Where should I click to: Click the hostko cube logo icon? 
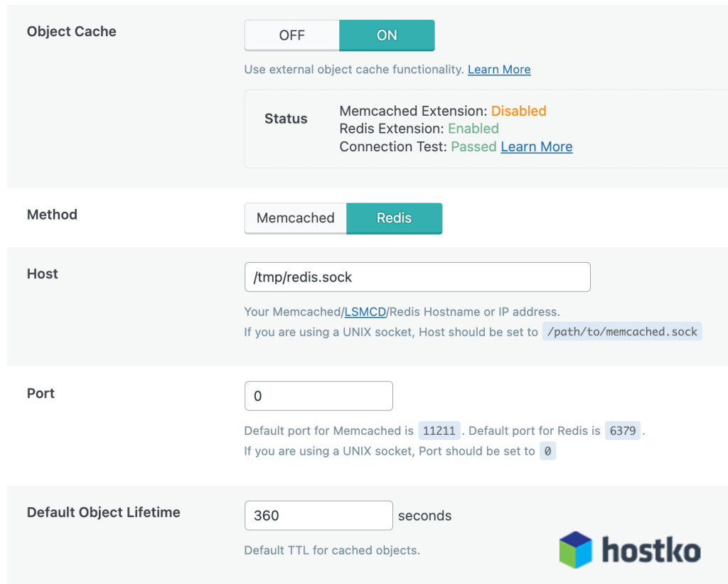[x=575, y=549]
